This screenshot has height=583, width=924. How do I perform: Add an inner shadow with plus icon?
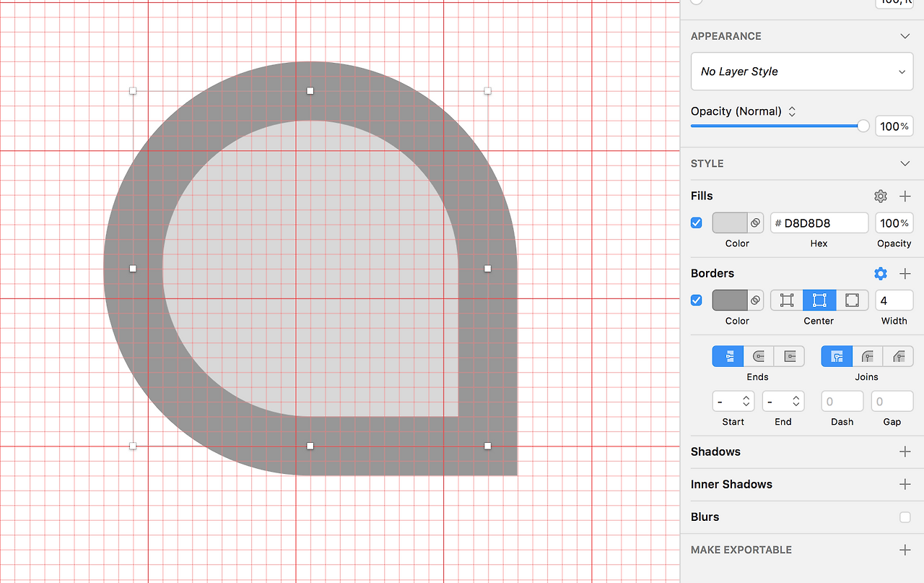[905, 484]
